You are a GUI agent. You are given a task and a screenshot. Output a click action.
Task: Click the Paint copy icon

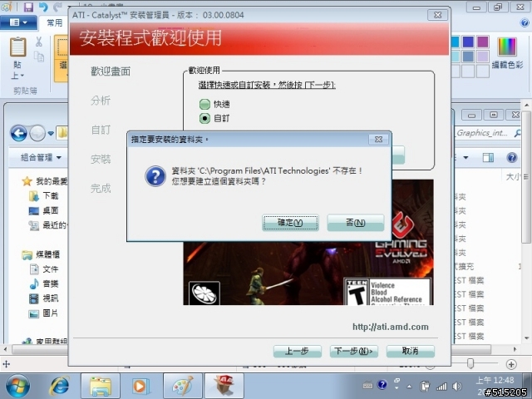tap(39, 57)
